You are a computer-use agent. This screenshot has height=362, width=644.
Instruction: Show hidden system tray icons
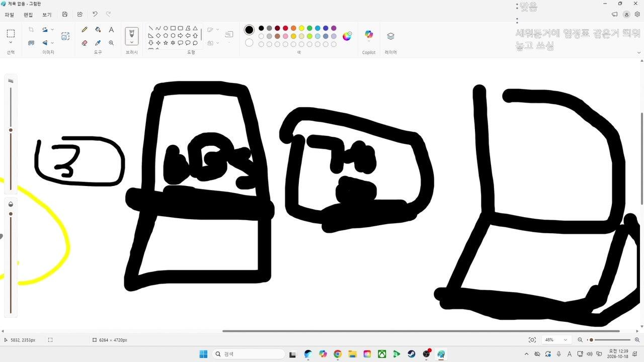pos(526,354)
